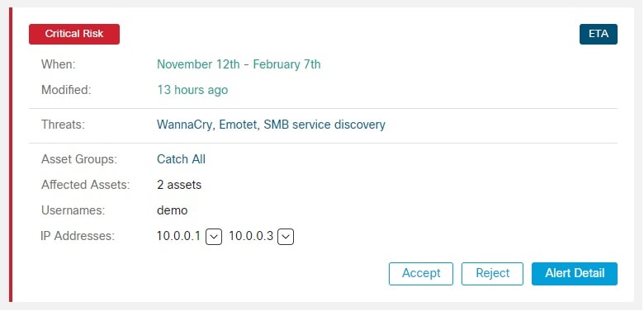Open the Alert Detail view

tap(575, 274)
